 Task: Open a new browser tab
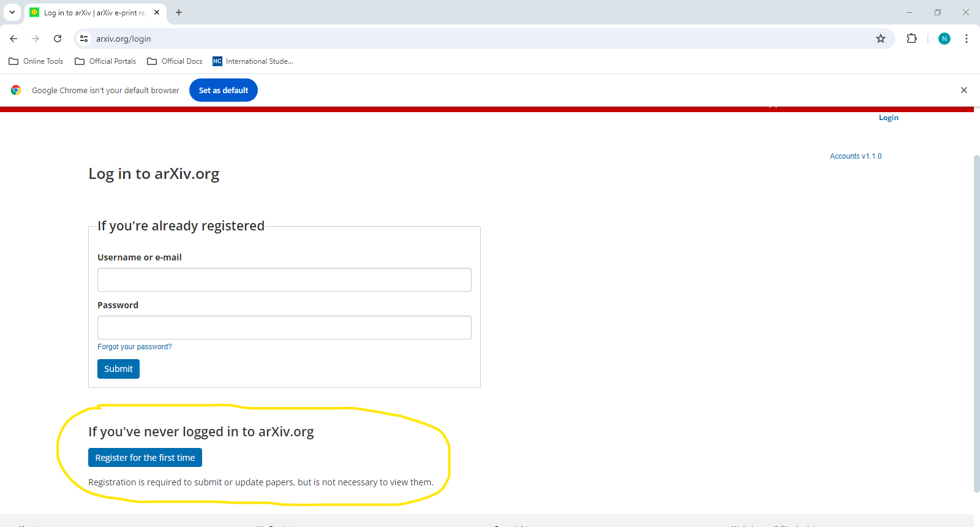pos(179,12)
